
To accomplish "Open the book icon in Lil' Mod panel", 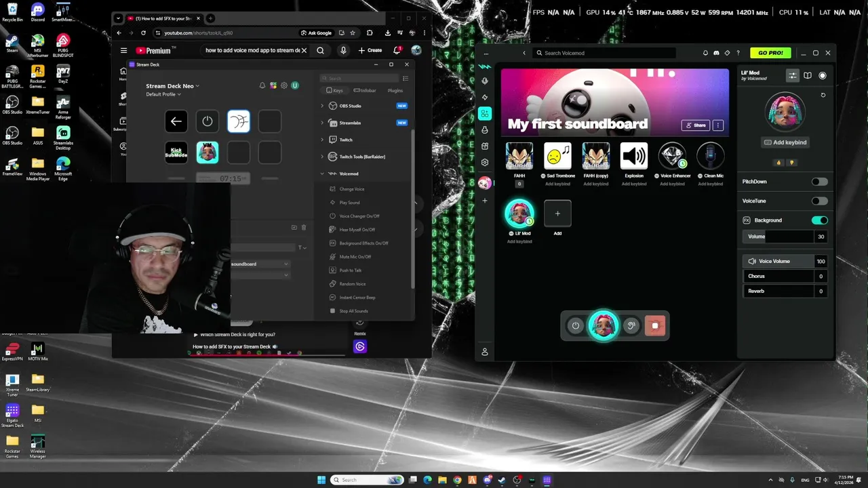I will tap(808, 76).
